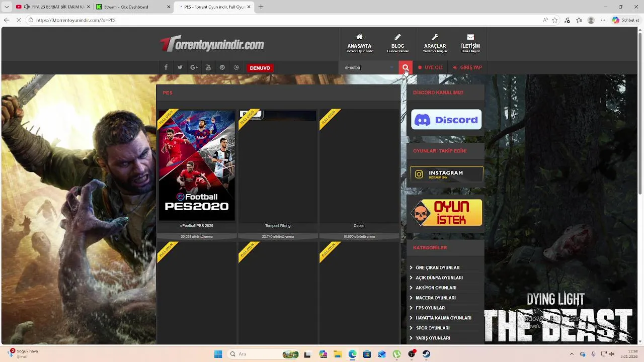The image size is (644, 362).
Task: Click the INSTAGRAM follow button
Action: pyautogui.click(x=446, y=174)
